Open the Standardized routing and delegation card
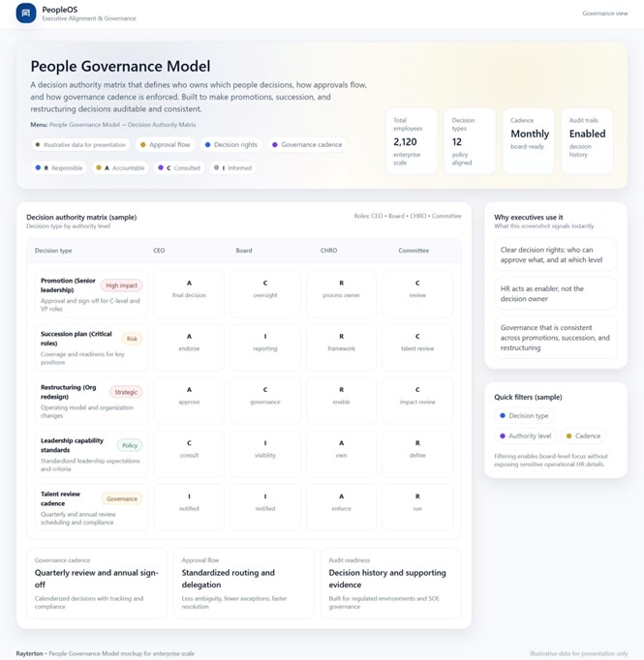 (x=244, y=583)
